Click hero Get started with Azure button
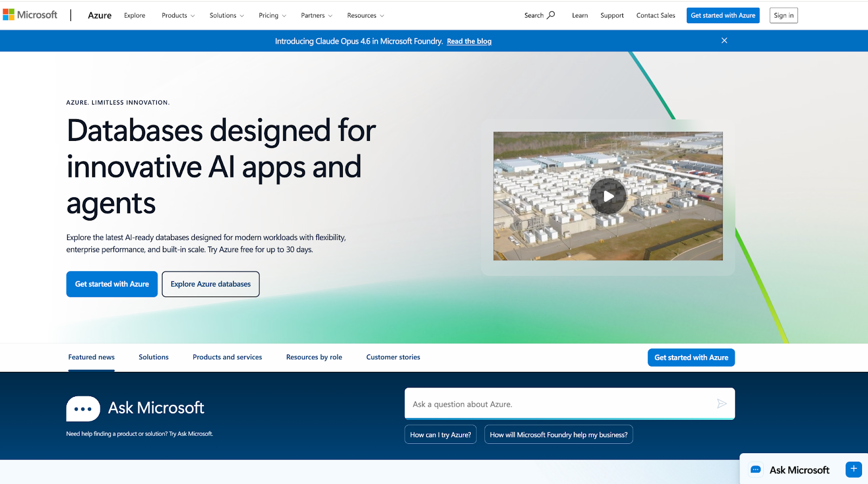Screen dimensions: 868x484 (x=112, y=284)
